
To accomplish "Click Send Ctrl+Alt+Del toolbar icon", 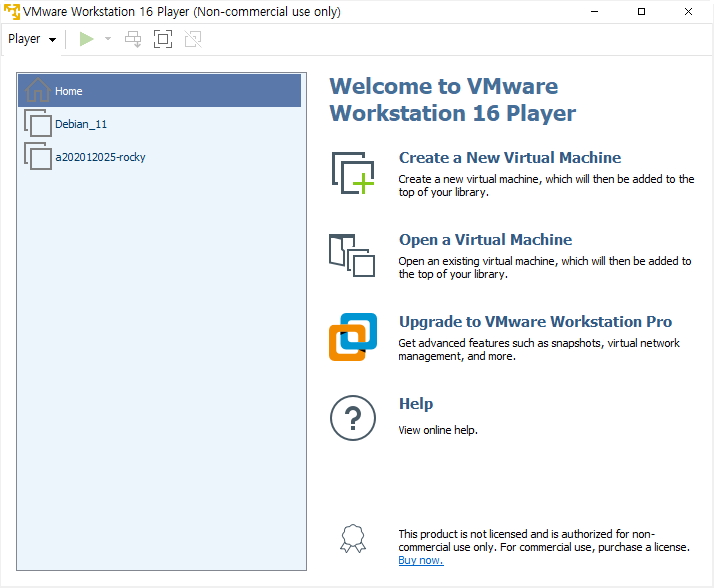I will pos(133,39).
